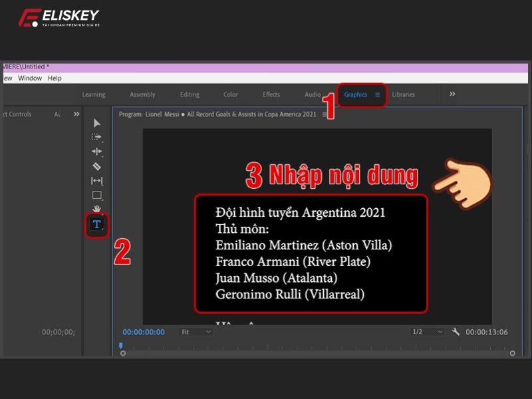532x399 pixels.
Task: Switch to the Libraries workspace tab
Action: click(403, 95)
